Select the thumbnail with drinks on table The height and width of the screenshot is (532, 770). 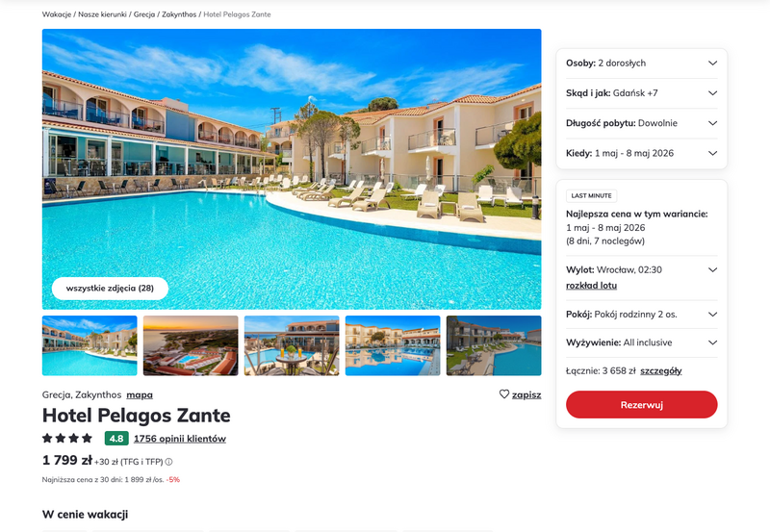pyautogui.click(x=292, y=345)
